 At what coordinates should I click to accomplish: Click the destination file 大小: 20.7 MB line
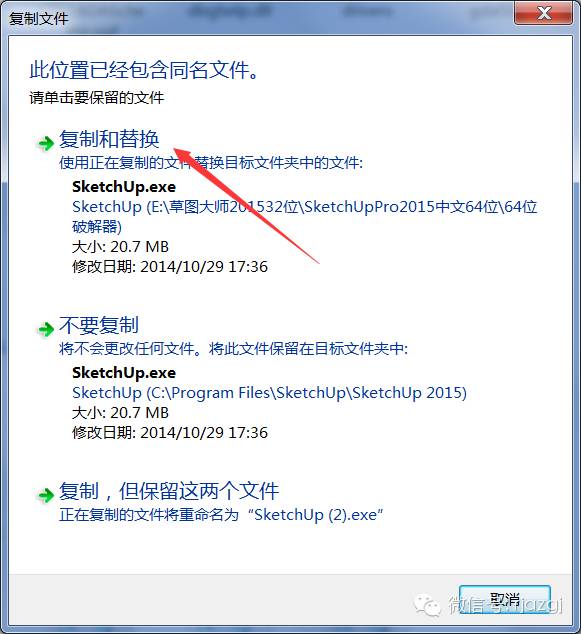120,413
